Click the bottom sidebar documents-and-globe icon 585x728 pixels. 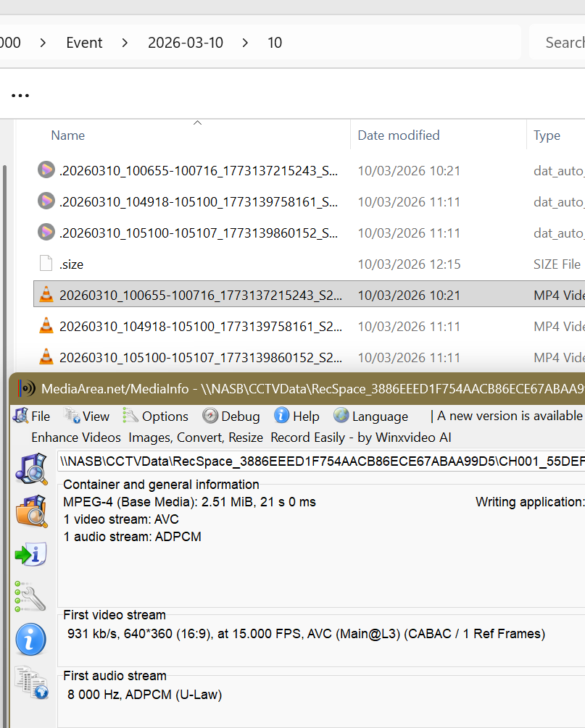[x=31, y=683]
